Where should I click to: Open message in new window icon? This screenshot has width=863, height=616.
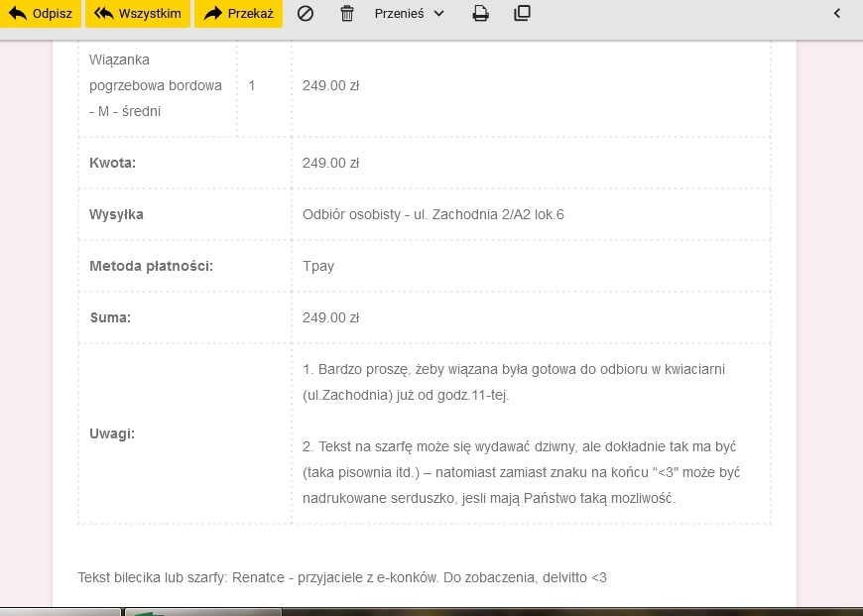(523, 14)
